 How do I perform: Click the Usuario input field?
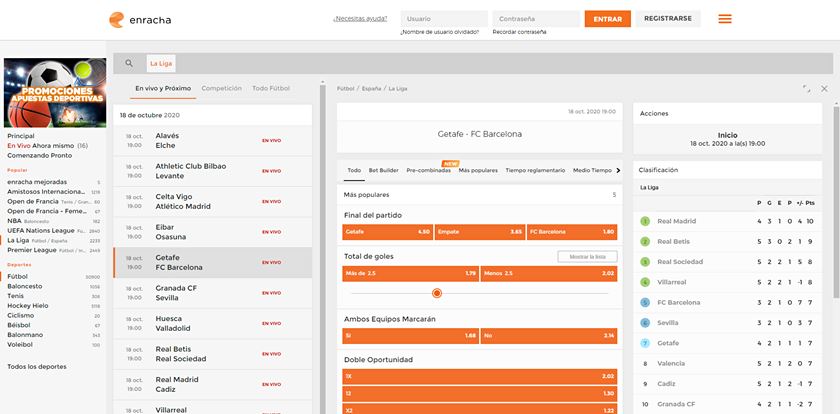[444, 19]
